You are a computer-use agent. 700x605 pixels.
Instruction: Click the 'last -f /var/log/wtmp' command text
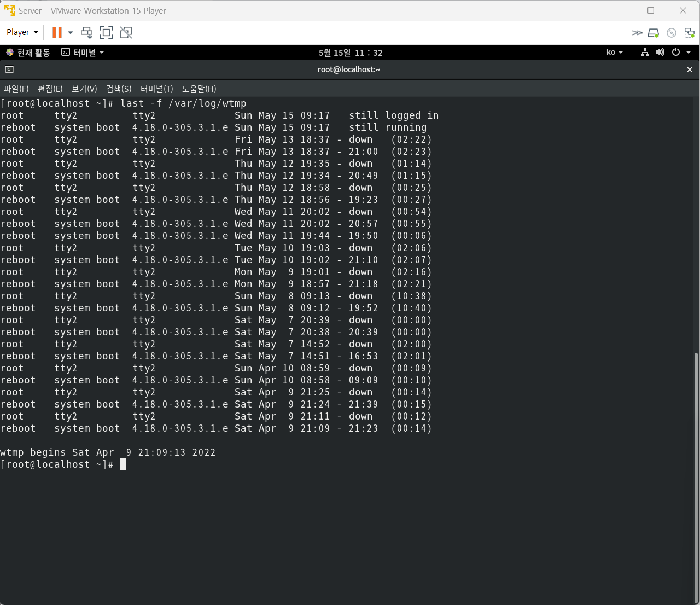click(183, 103)
